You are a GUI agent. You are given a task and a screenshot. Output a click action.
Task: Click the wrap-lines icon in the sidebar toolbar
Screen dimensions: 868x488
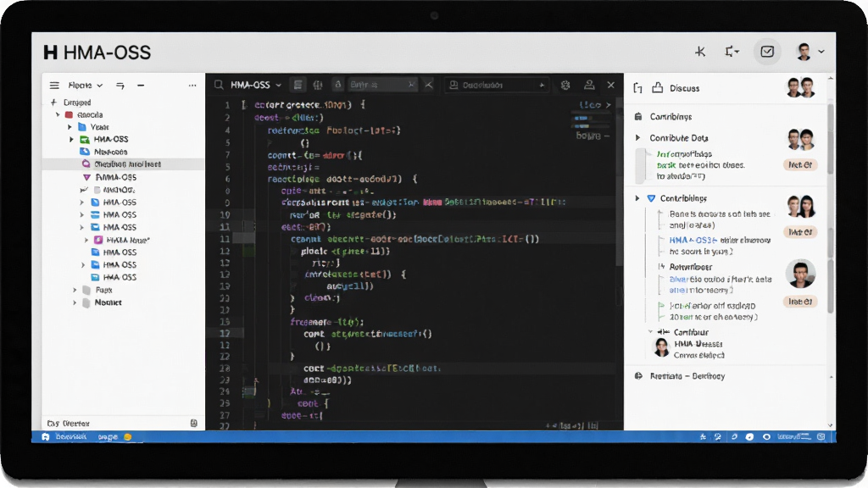pyautogui.click(x=120, y=86)
